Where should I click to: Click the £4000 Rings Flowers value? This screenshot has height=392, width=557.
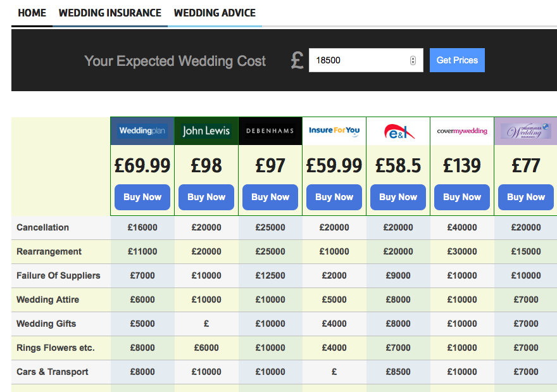click(x=334, y=348)
